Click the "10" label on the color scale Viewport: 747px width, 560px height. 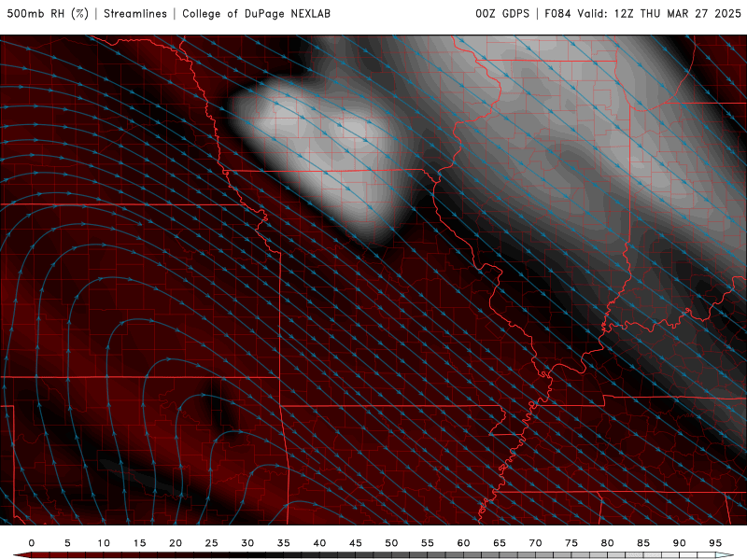pos(104,543)
